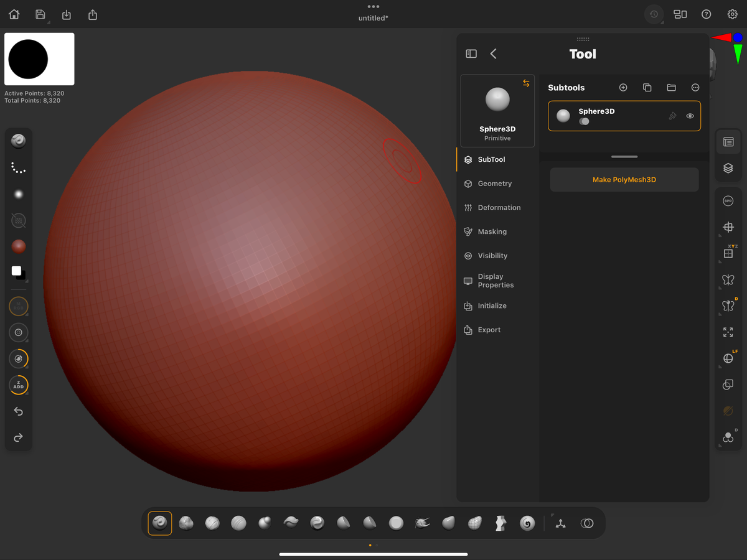Open the Alpha selection panel
The image size is (747, 560).
tap(18, 194)
